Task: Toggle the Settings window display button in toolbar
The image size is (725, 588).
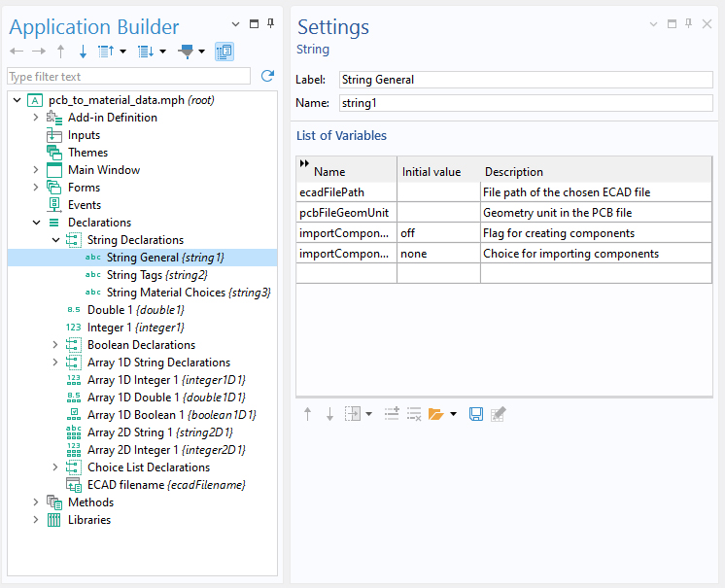Action: tap(224, 52)
